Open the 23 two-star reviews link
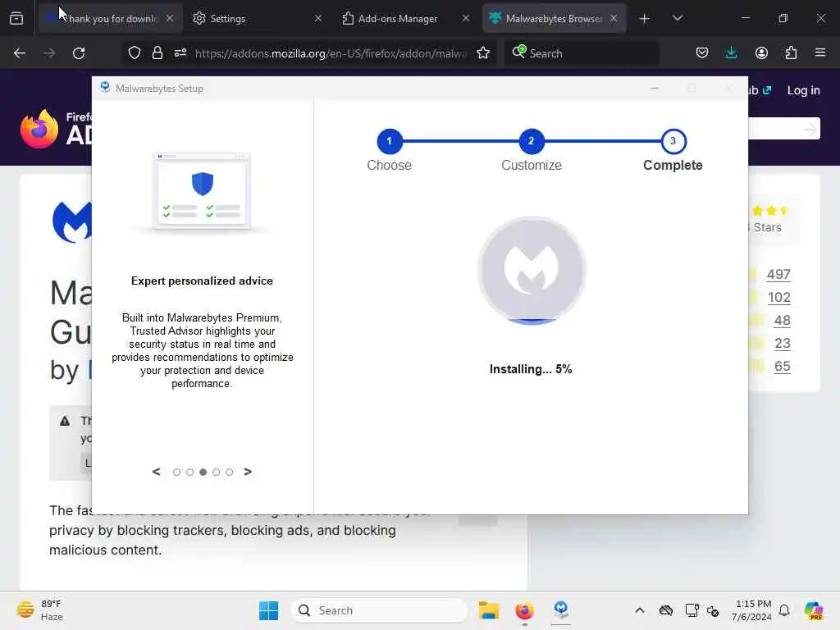840x630 pixels. (782, 344)
